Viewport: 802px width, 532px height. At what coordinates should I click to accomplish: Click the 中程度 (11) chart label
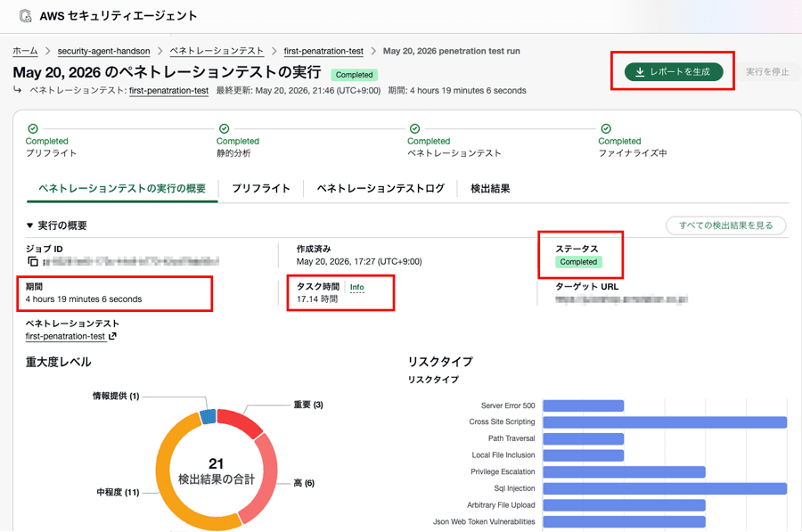click(118, 492)
